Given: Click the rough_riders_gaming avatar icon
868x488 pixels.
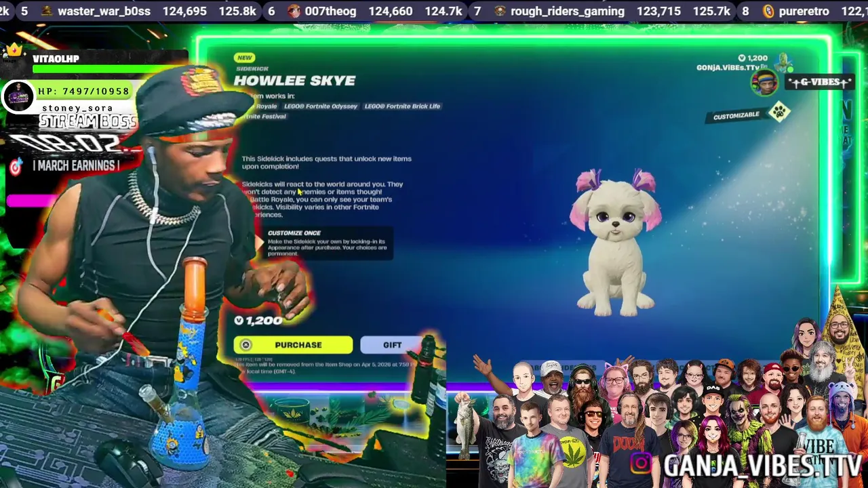Looking at the screenshot, I should 500,12.
